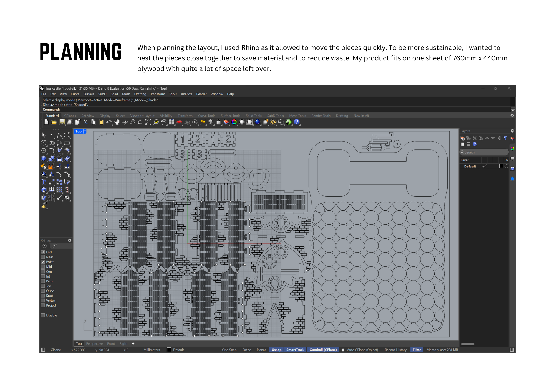The image size is (555, 392).
Task: Toggle Ortho in the status bar
Action: pos(247,350)
